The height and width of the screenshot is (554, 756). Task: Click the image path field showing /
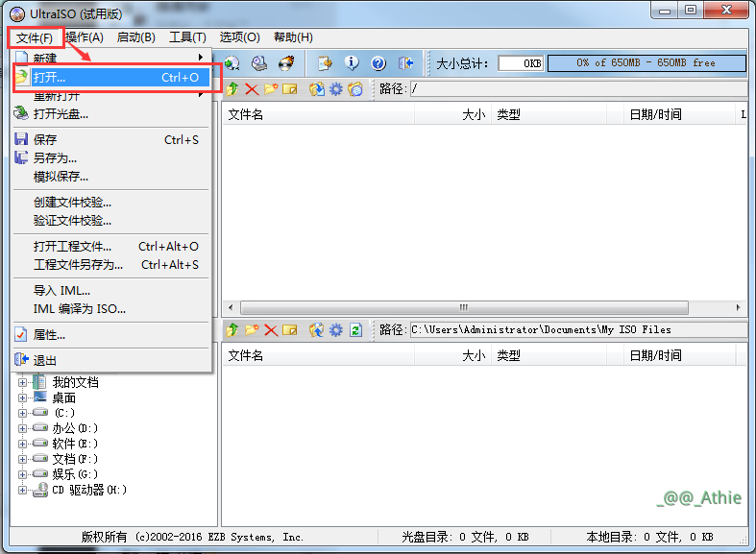[x=578, y=89]
